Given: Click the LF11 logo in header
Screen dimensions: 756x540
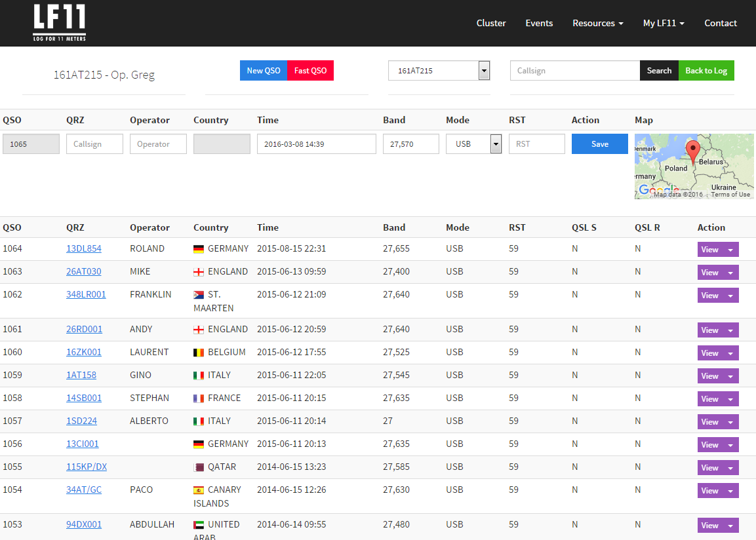Looking at the screenshot, I should pos(59,23).
